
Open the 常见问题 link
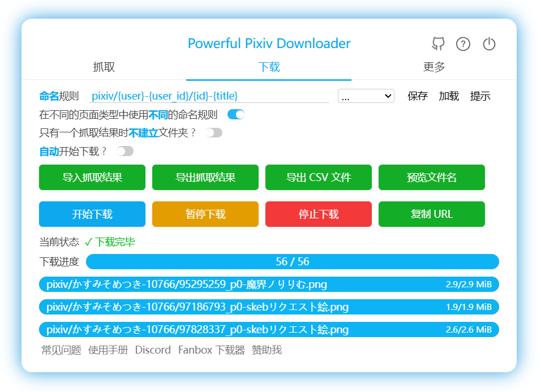click(x=62, y=350)
